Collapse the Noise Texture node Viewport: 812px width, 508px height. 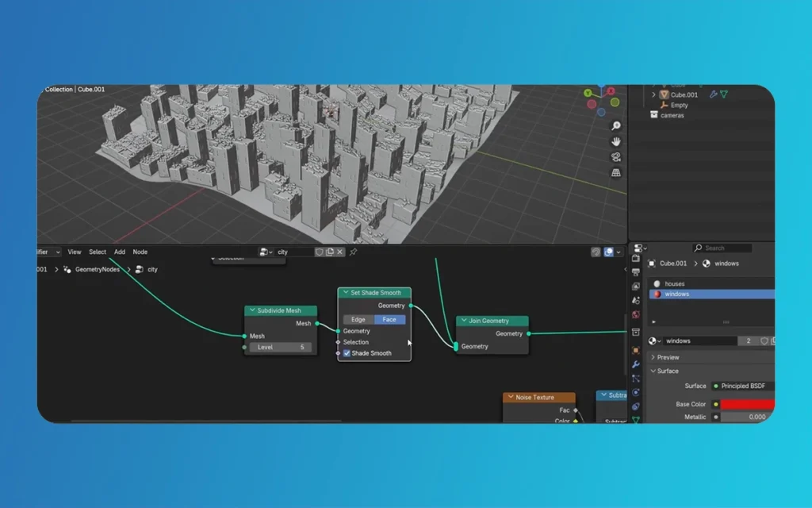tap(511, 398)
